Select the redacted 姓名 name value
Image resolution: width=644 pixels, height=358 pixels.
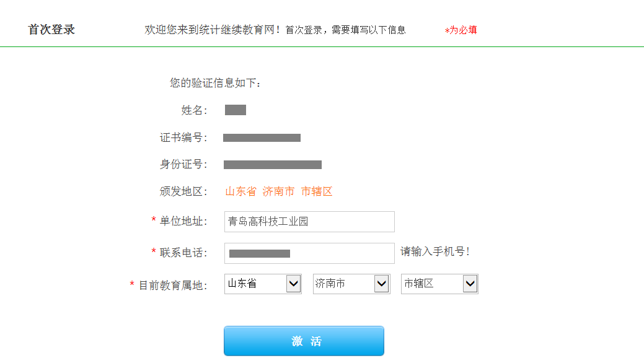click(x=236, y=110)
